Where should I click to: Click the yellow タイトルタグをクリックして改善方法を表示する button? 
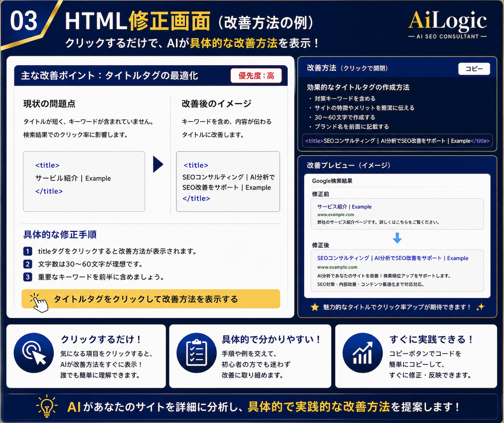click(x=151, y=299)
